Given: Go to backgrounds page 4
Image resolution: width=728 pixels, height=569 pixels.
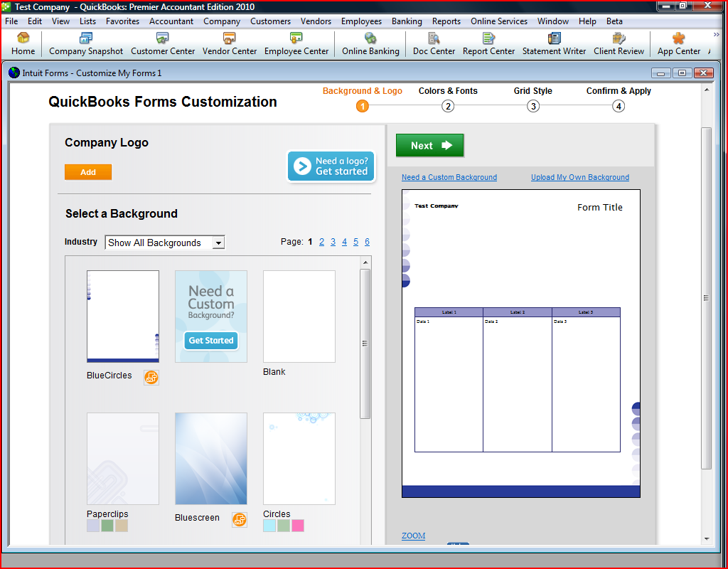Looking at the screenshot, I should [x=345, y=242].
